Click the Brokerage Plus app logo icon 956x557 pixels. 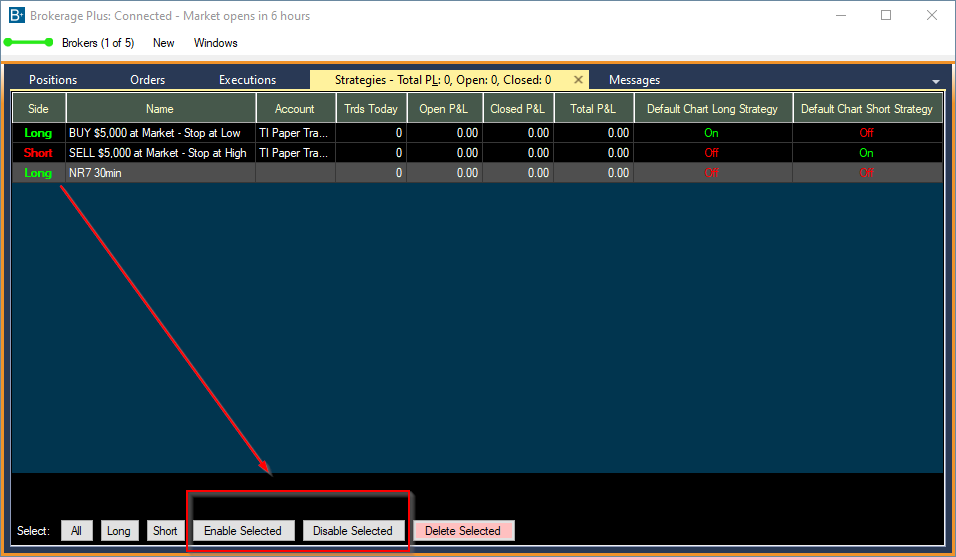point(16,15)
